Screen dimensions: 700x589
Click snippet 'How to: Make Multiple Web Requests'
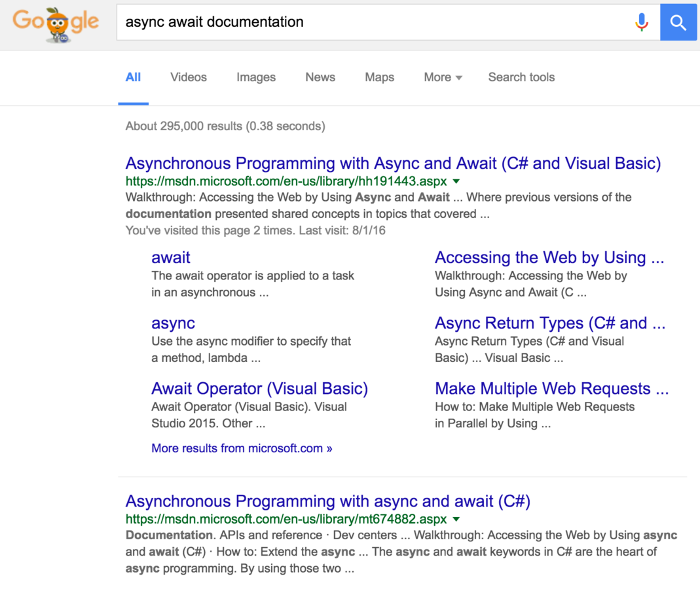point(534,407)
